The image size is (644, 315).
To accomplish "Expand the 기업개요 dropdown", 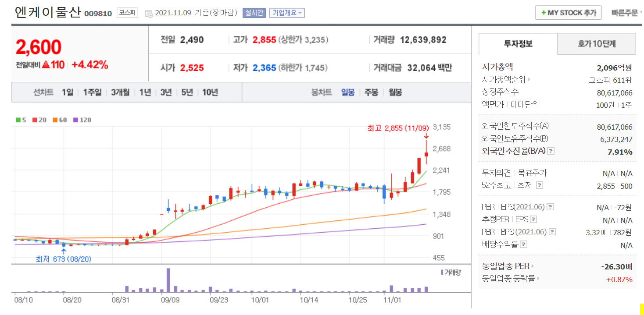I will point(287,13).
